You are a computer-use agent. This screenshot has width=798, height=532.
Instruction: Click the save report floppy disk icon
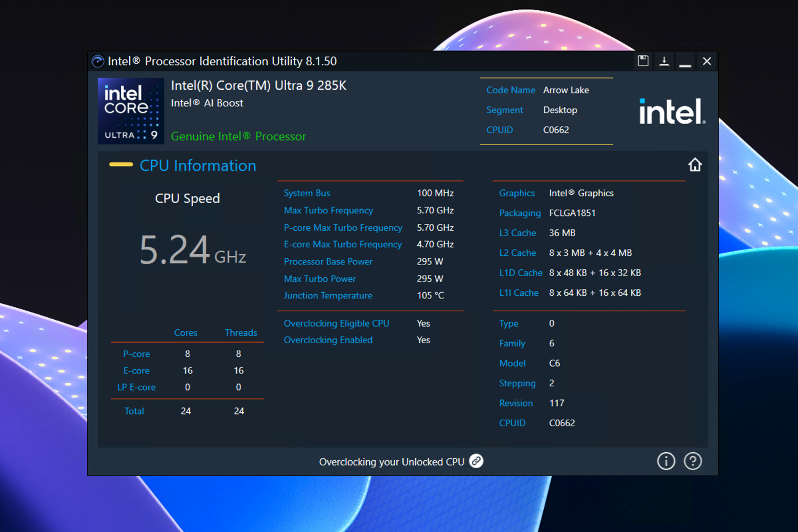pos(643,61)
